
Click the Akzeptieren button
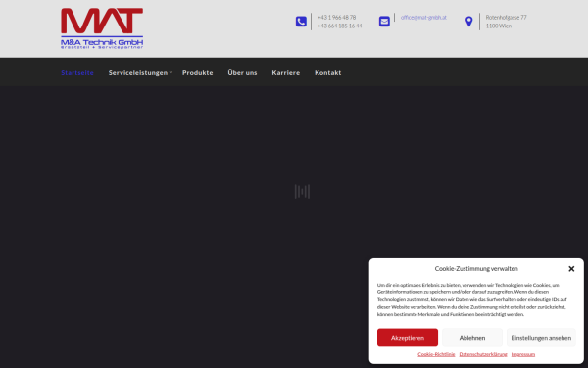pyautogui.click(x=408, y=338)
